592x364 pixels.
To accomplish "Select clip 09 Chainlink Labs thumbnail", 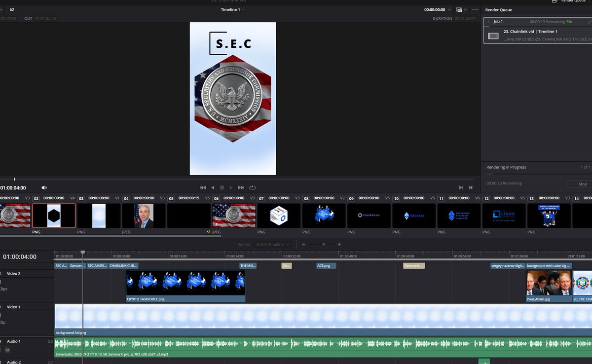I will coord(369,216).
